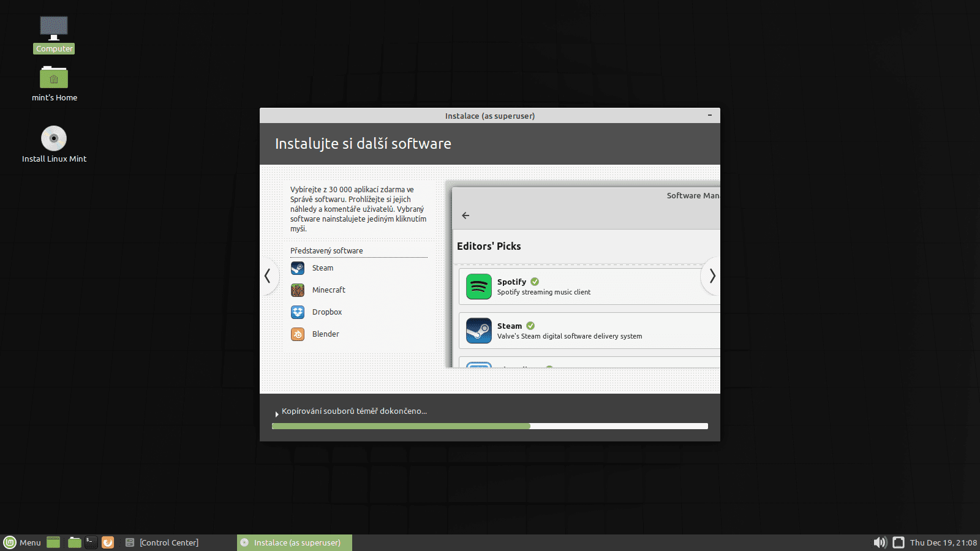Advance the slideshow with the right chevron

tap(712, 277)
